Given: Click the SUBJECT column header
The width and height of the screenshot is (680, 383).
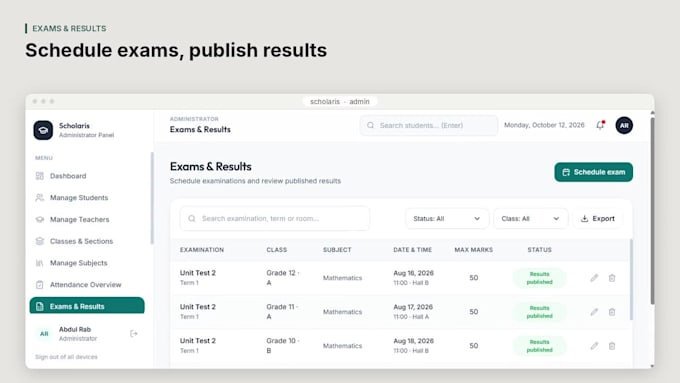Looking at the screenshot, I should [x=337, y=250].
